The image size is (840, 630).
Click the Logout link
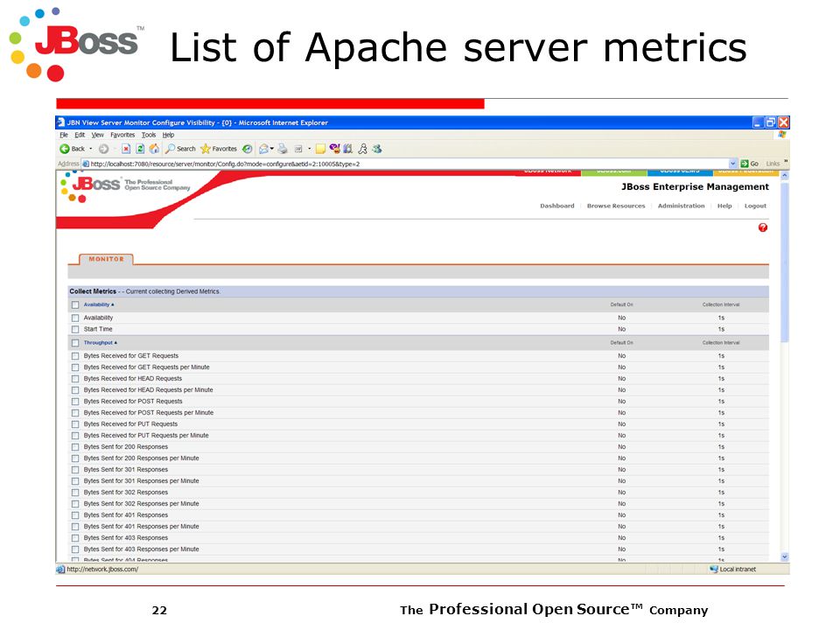coord(755,206)
